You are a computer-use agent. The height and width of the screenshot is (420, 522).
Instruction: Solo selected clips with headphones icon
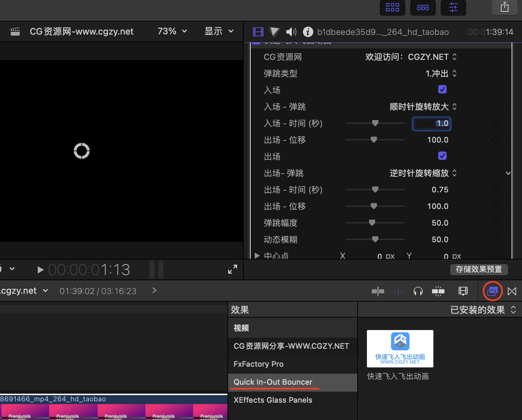(418, 291)
